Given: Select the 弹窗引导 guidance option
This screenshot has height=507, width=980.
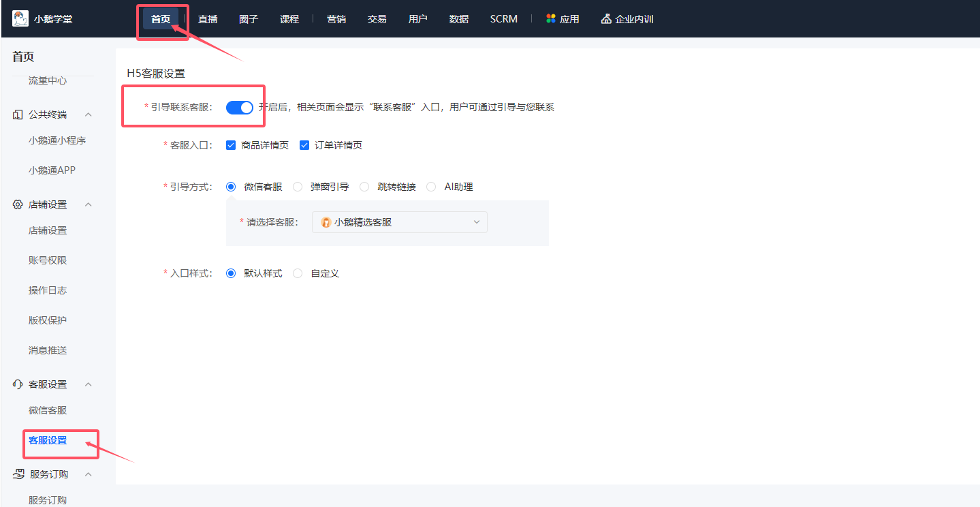Looking at the screenshot, I should (x=297, y=186).
